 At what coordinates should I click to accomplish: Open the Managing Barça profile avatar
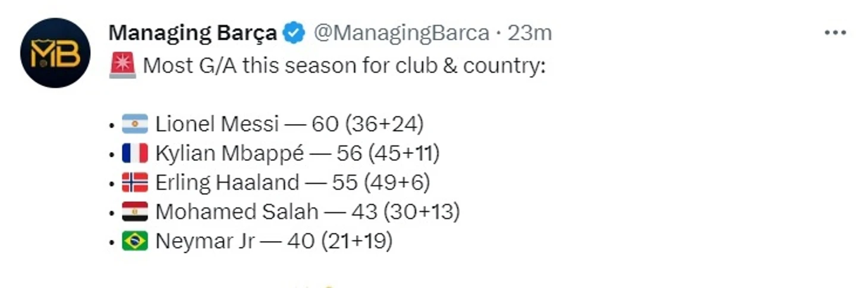pyautogui.click(x=55, y=53)
